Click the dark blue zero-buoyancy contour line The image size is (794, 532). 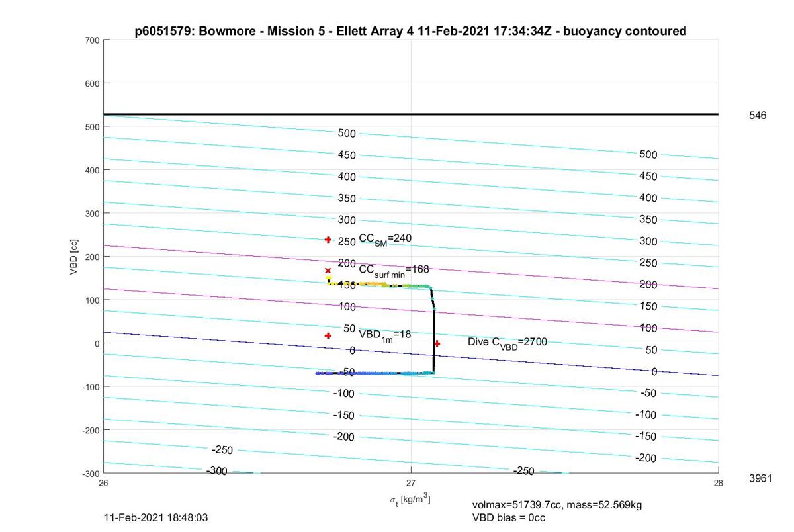point(411,354)
